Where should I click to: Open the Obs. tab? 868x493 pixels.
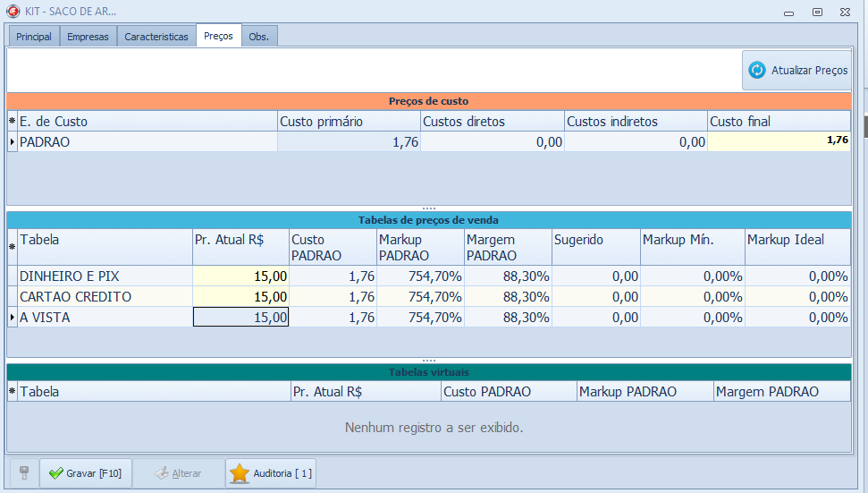coord(259,37)
